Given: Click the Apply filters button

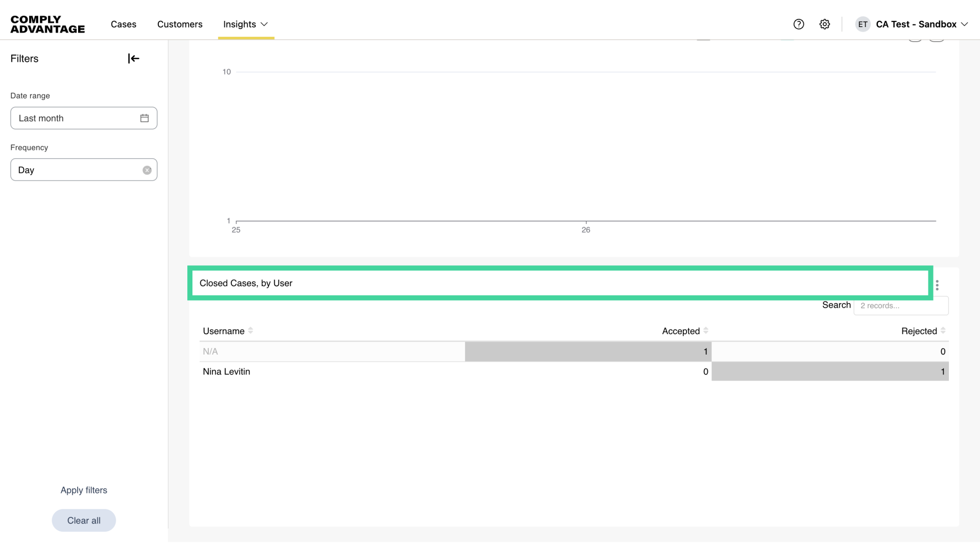Looking at the screenshot, I should coord(84,490).
